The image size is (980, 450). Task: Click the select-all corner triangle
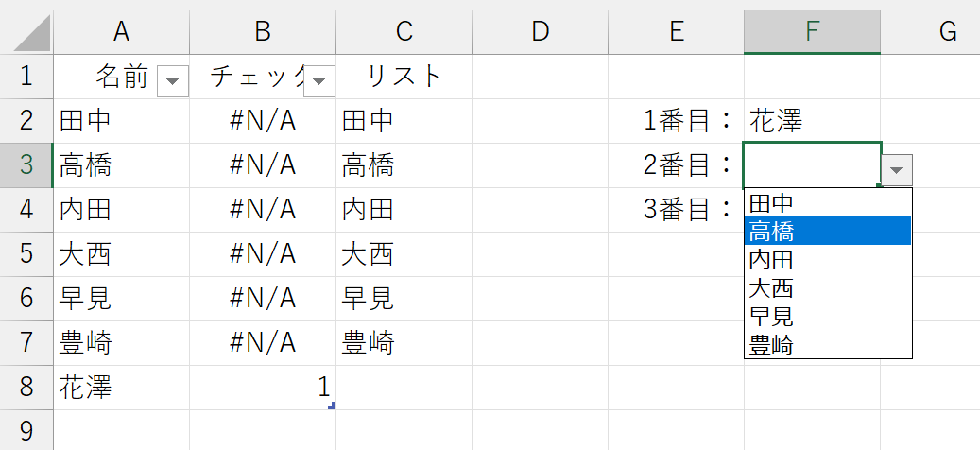pyautogui.click(x=26, y=31)
